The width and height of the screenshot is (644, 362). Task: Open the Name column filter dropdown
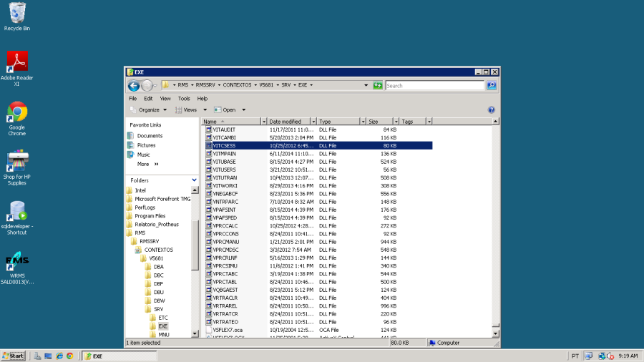[x=263, y=122]
